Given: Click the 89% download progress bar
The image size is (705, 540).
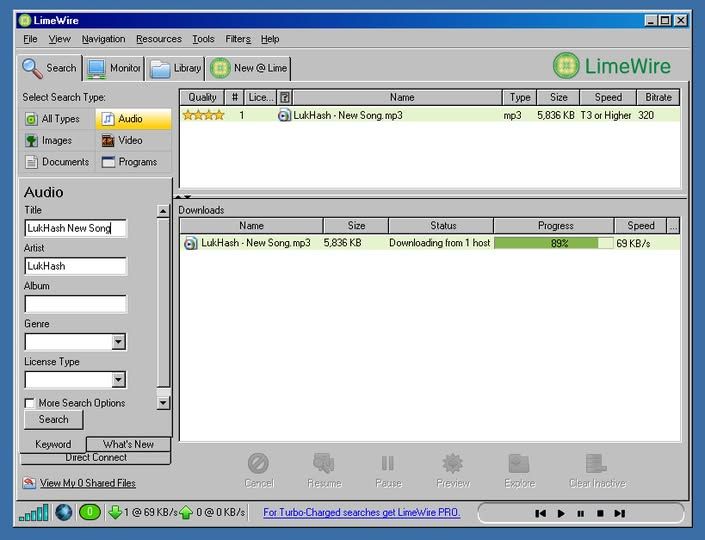Looking at the screenshot, I should (x=553, y=244).
